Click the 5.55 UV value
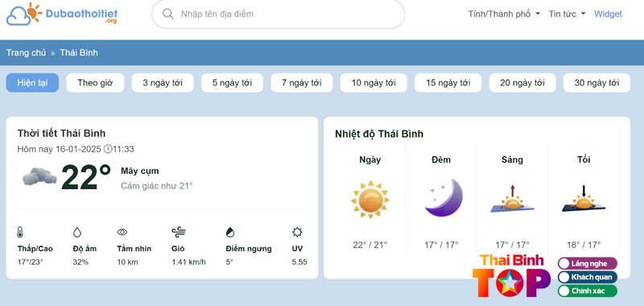The height and width of the screenshot is (306, 644). [299, 262]
